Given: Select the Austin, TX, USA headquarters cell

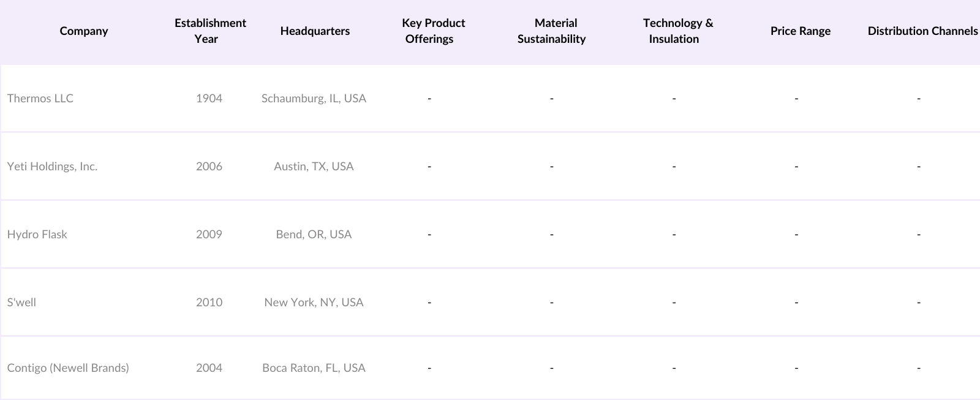Looking at the screenshot, I should pos(314,167).
